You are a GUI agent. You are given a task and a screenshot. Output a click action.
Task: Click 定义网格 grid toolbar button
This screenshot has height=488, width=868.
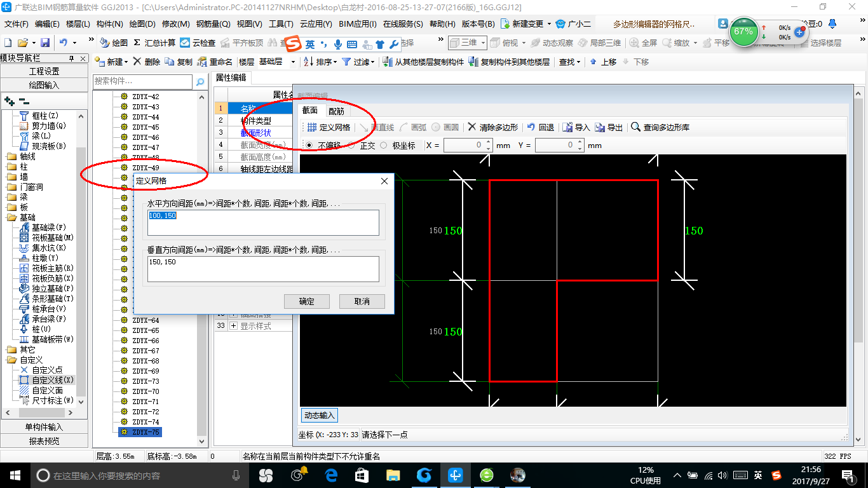point(329,127)
